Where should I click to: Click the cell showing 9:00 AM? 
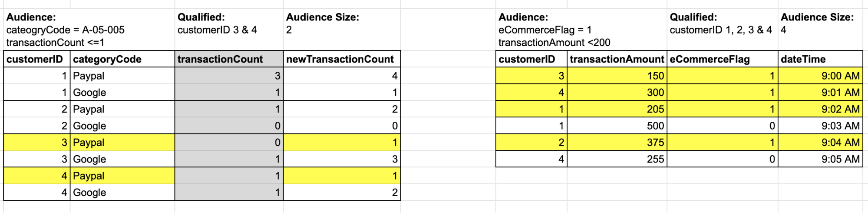pos(820,76)
